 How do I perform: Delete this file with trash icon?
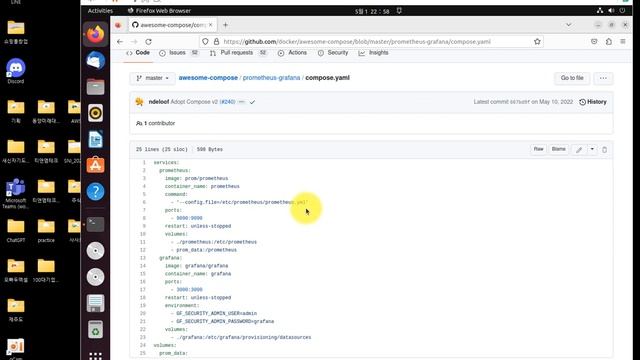604,150
